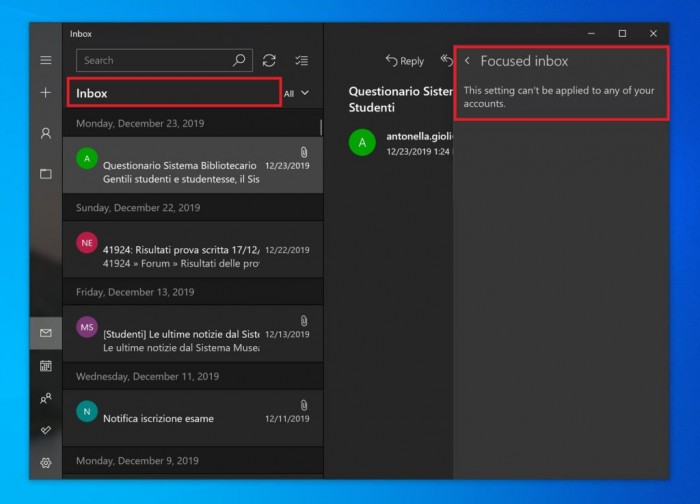Launch To Do with the checkmark icon

45,430
